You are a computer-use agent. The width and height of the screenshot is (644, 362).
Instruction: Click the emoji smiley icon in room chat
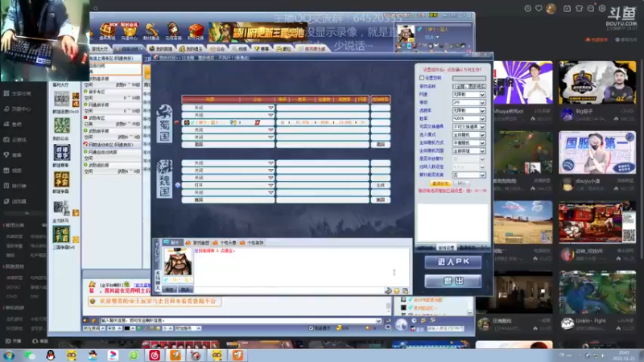tap(397, 290)
